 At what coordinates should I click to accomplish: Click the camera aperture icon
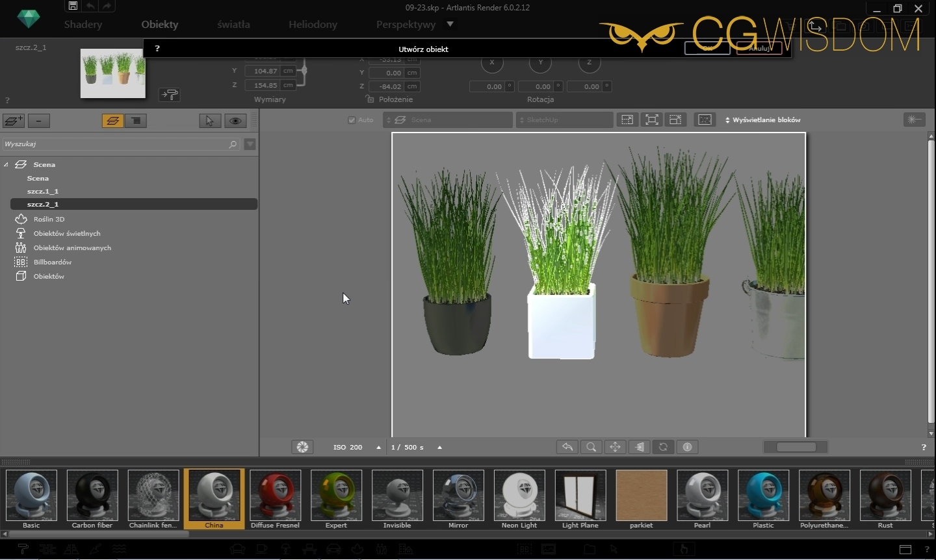pyautogui.click(x=302, y=447)
